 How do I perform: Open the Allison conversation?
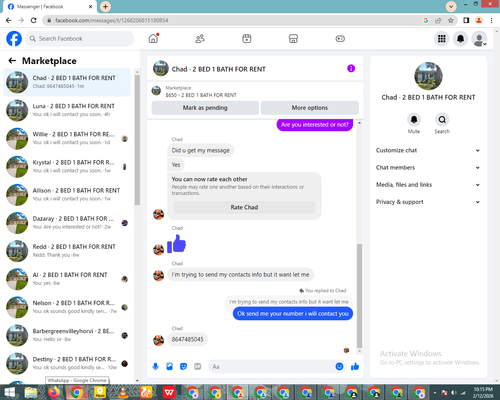[67, 195]
